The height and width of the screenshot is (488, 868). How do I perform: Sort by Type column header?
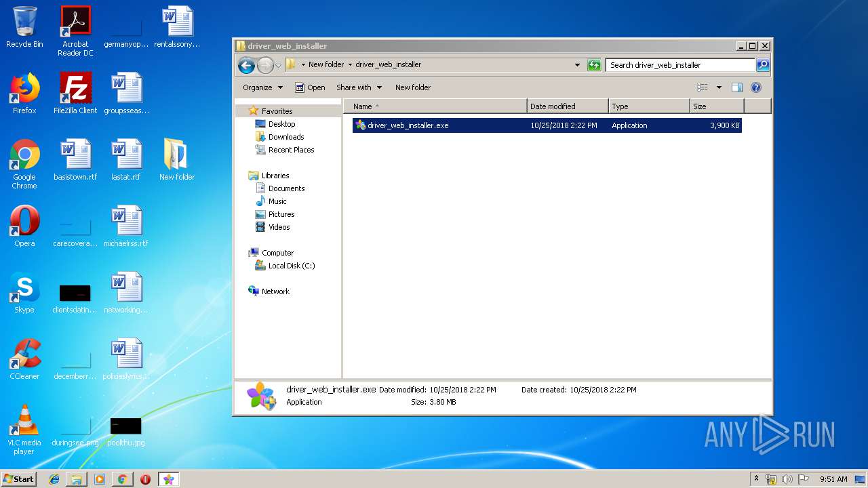pyautogui.click(x=649, y=106)
